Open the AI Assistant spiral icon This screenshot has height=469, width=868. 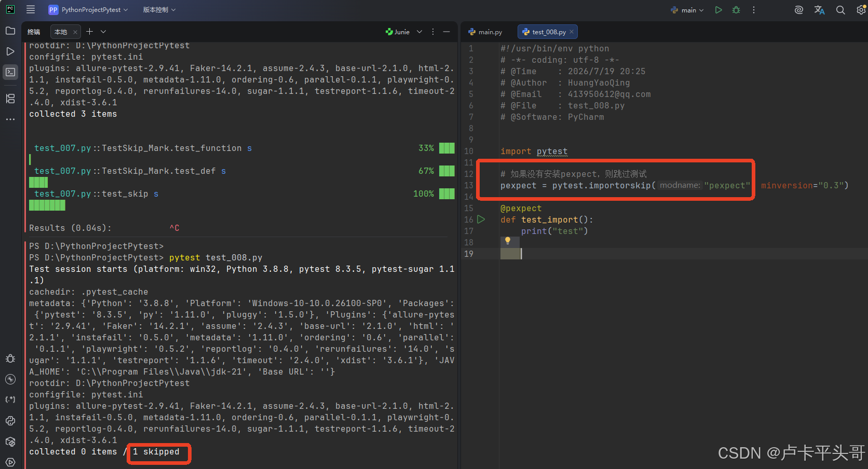click(x=799, y=10)
